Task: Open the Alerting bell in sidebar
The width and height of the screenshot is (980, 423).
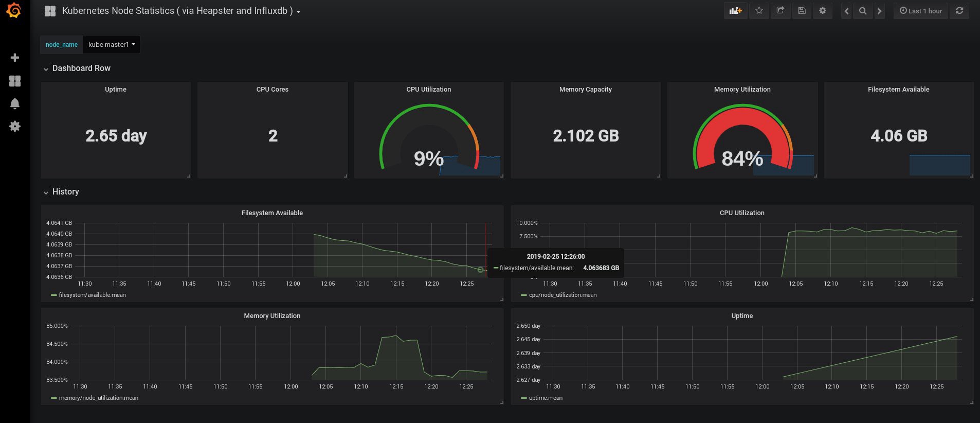Action: (15, 103)
